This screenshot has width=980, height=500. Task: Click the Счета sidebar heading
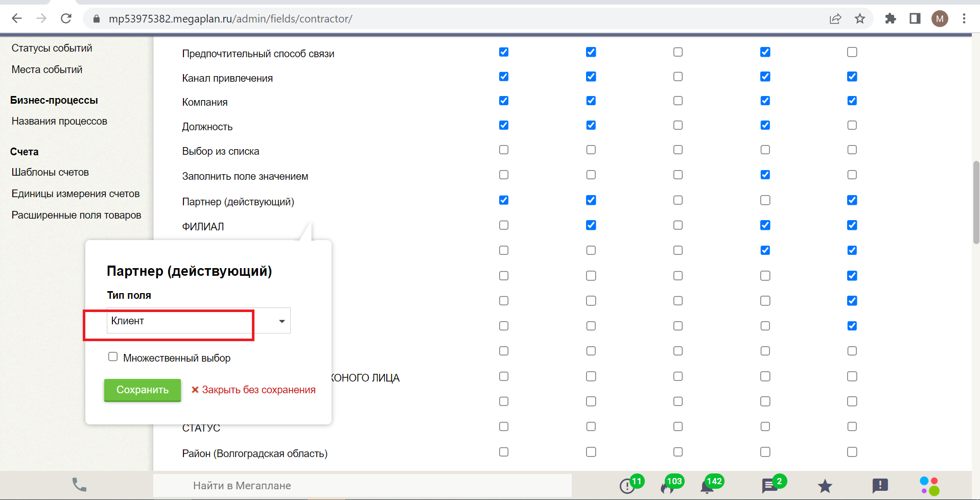coord(25,152)
